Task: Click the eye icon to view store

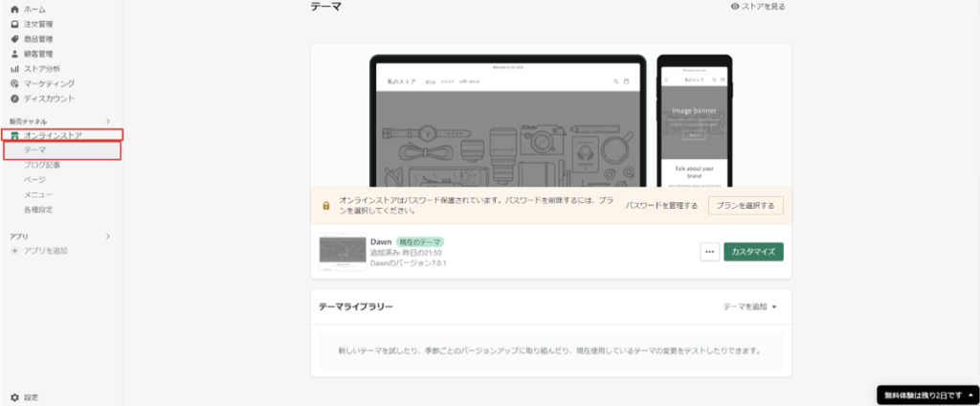Action: click(734, 7)
